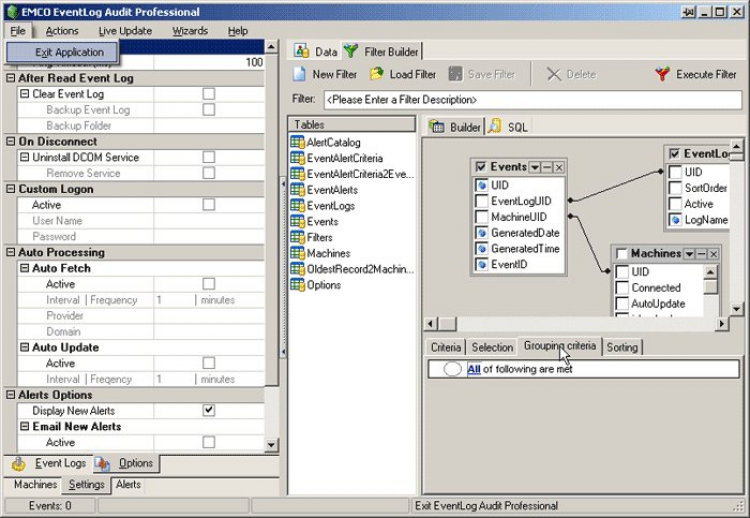
Task: Collapse the Email New Alerts subsection
Action: 24,426
